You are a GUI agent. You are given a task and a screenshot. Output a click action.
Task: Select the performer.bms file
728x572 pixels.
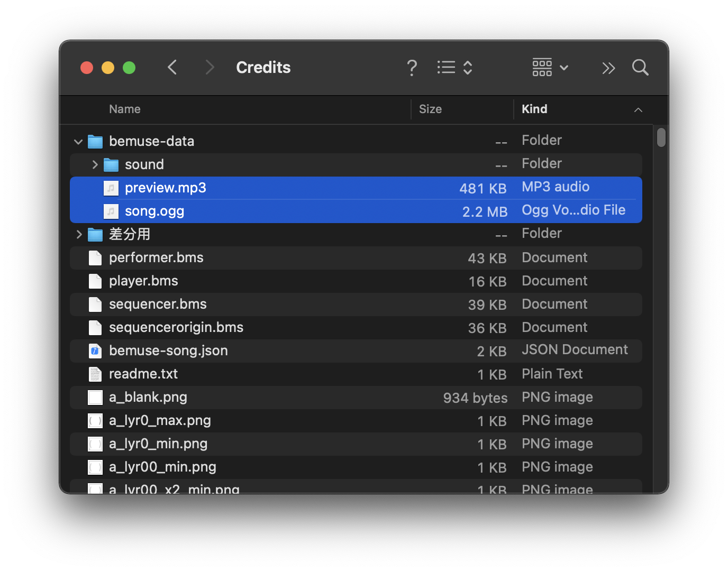tap(156, 257)
